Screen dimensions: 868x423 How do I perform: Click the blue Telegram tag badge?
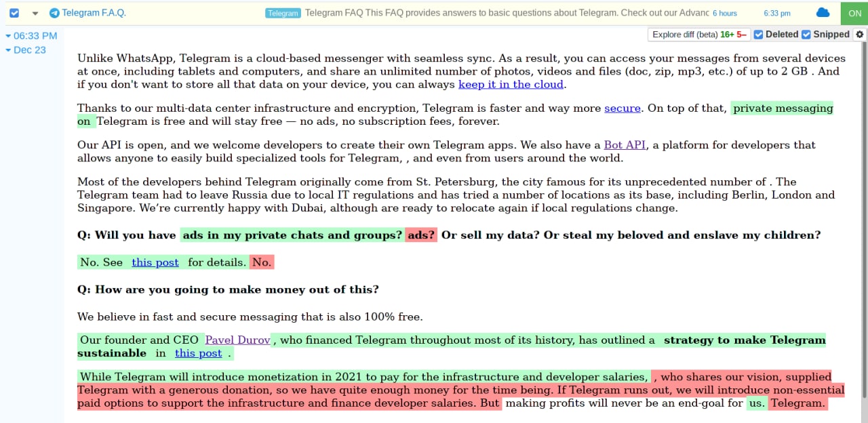tap(283, 13)
